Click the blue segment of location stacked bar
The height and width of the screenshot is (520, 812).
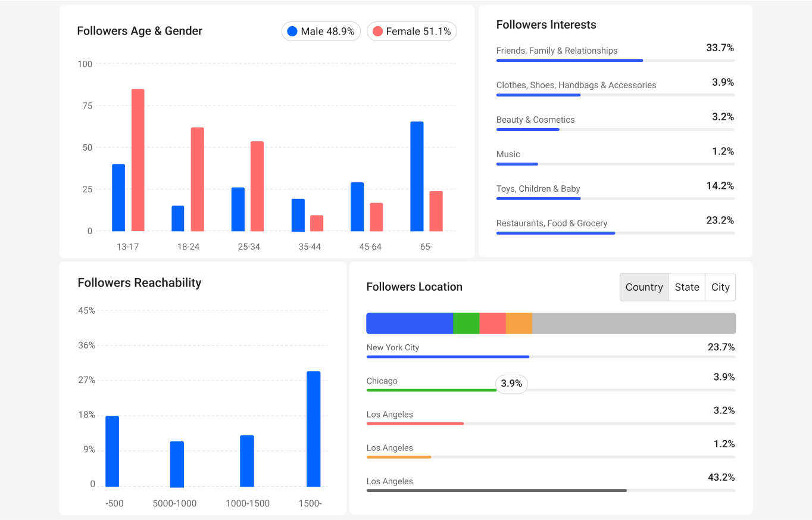(410, 323)
